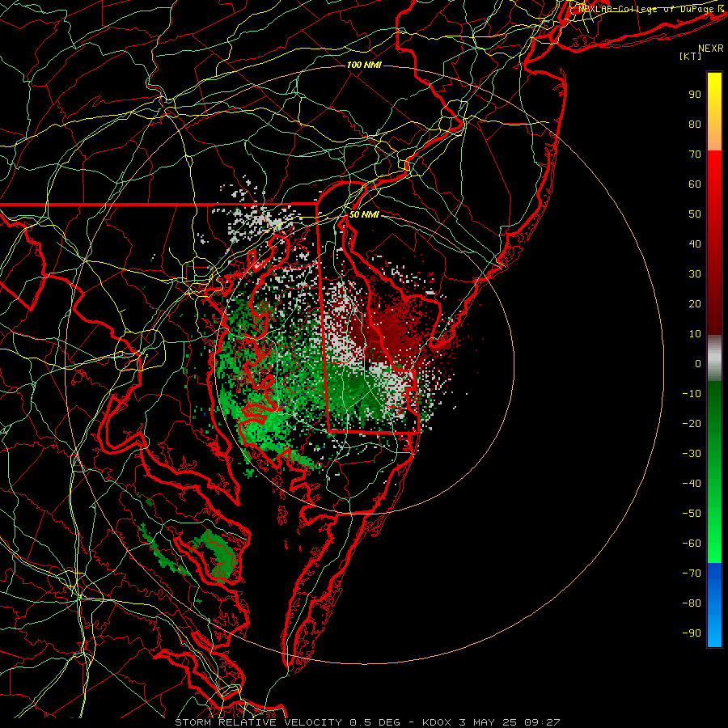Click the [KT] units label
728x728 pixels.
pyautogui.click(x=691, y=56)
